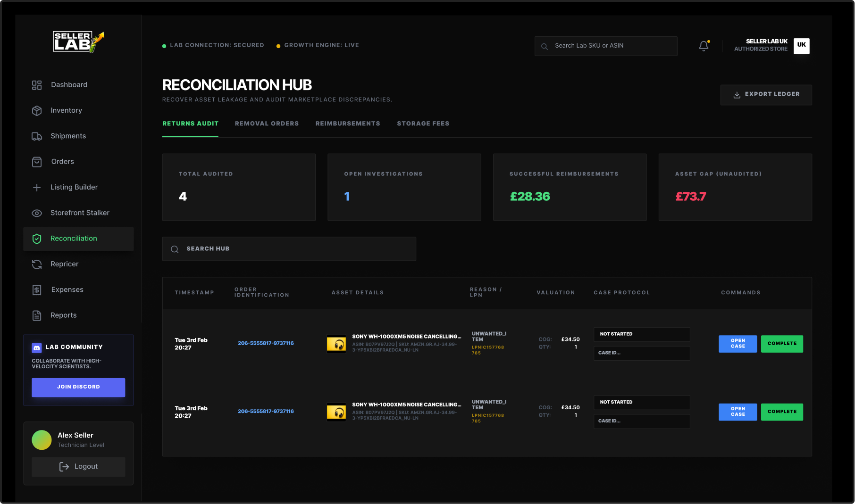The height and width of the screenshot is (504, 855).
Task: Open the Orders bag icon
Action: click(x=37, y=162)
